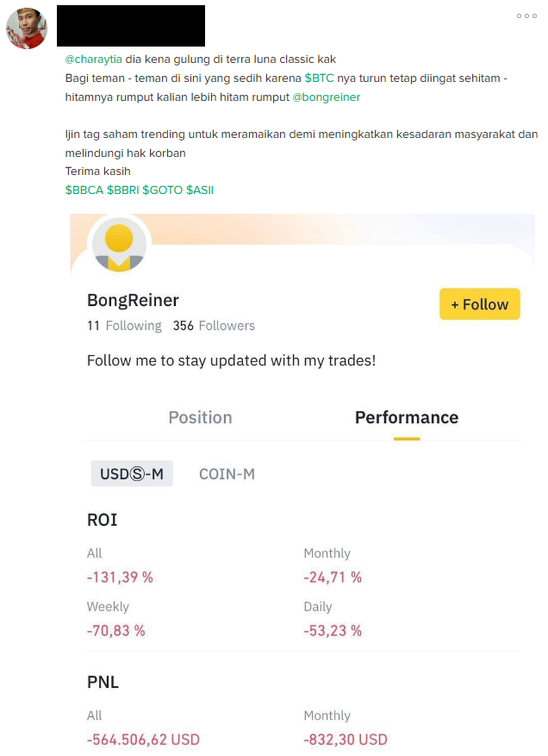Open the $BTC ticker link
The width and height of the screenshot is (548, 756).
coord(319,78)
